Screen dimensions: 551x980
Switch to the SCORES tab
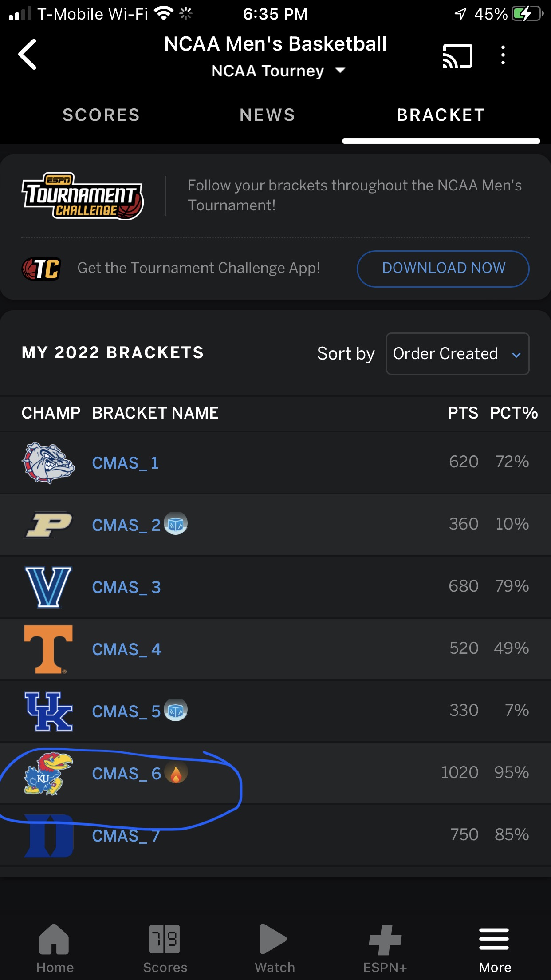pos(101,115)
